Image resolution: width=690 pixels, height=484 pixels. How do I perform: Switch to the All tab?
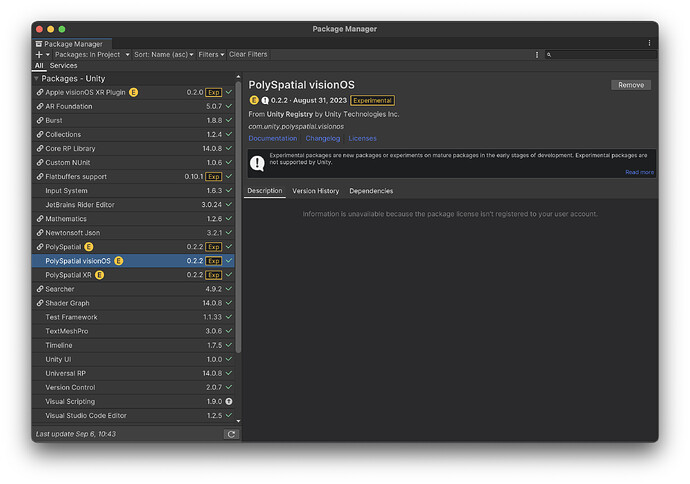(39, 66)
